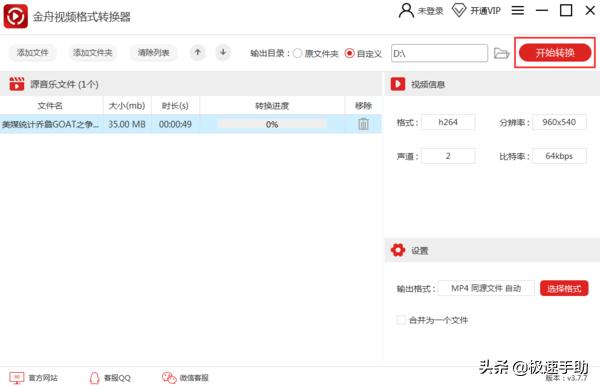600x386 pixels.
Task: Click the 开通VIP text
Action: pyautogui.click(x=486, y=11)
